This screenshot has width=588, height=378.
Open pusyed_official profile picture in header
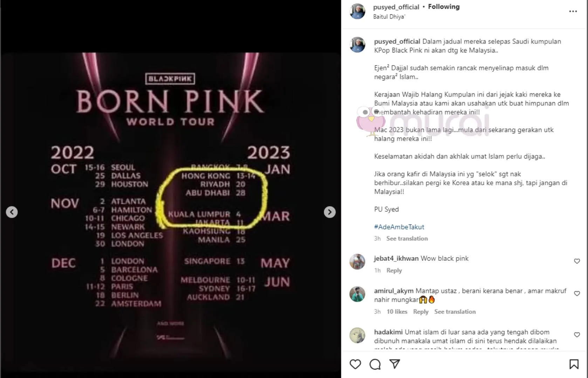(x=357, y=11)
